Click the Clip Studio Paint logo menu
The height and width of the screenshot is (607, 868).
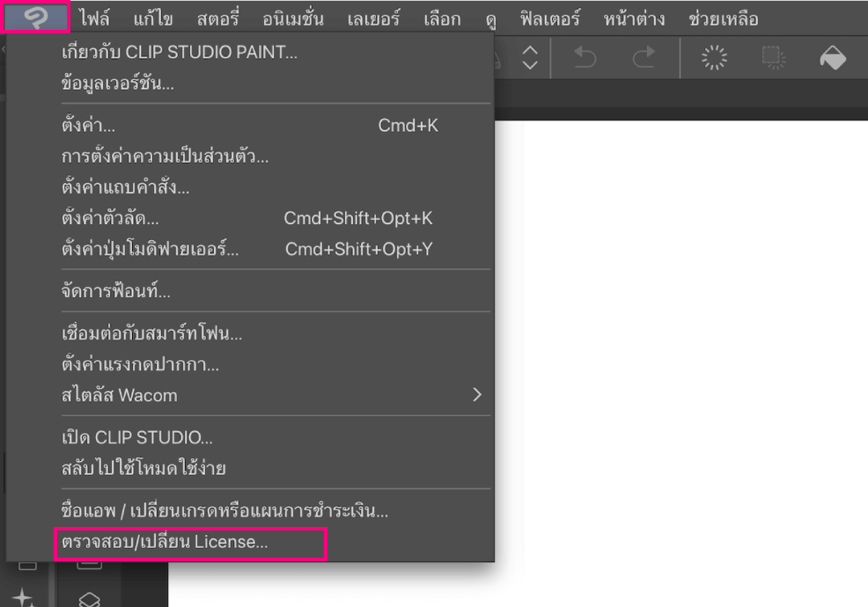(36, 18)
